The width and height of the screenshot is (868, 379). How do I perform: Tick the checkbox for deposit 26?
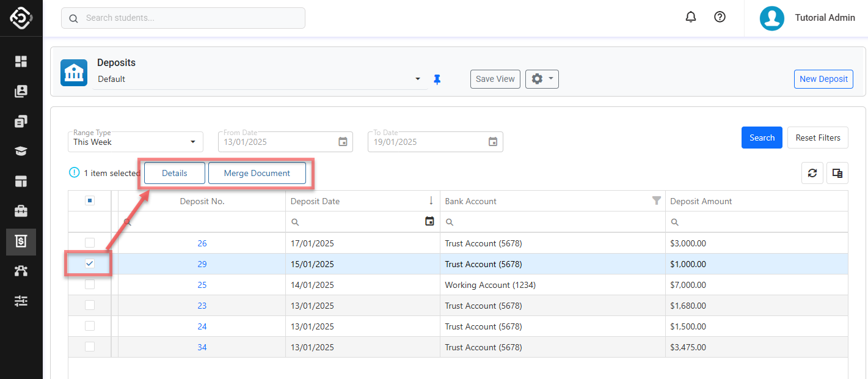[90, 243]
